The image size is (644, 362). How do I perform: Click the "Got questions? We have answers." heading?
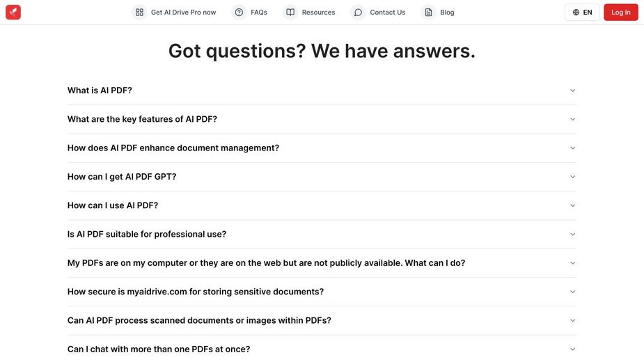point(322,51)
